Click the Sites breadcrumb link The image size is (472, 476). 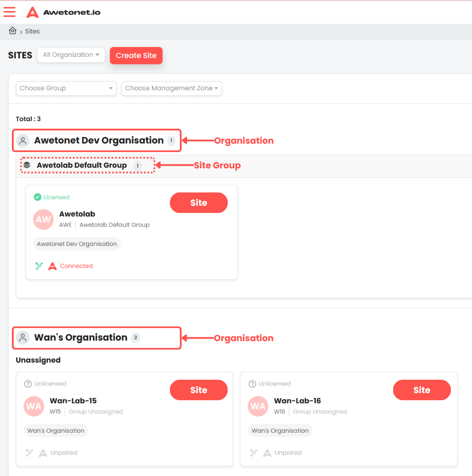point(33,31)
